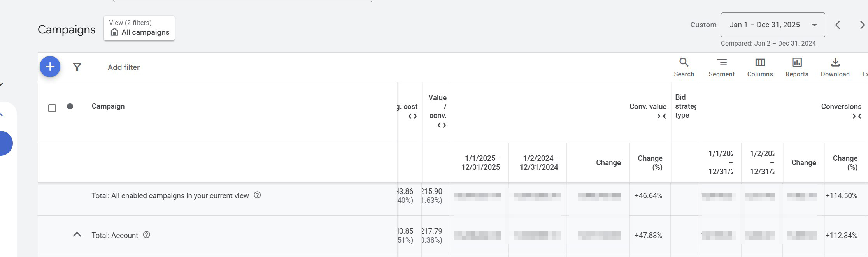Sort by Campaign column header
Screen dimensions: 868x257
[x=108, y=106]
